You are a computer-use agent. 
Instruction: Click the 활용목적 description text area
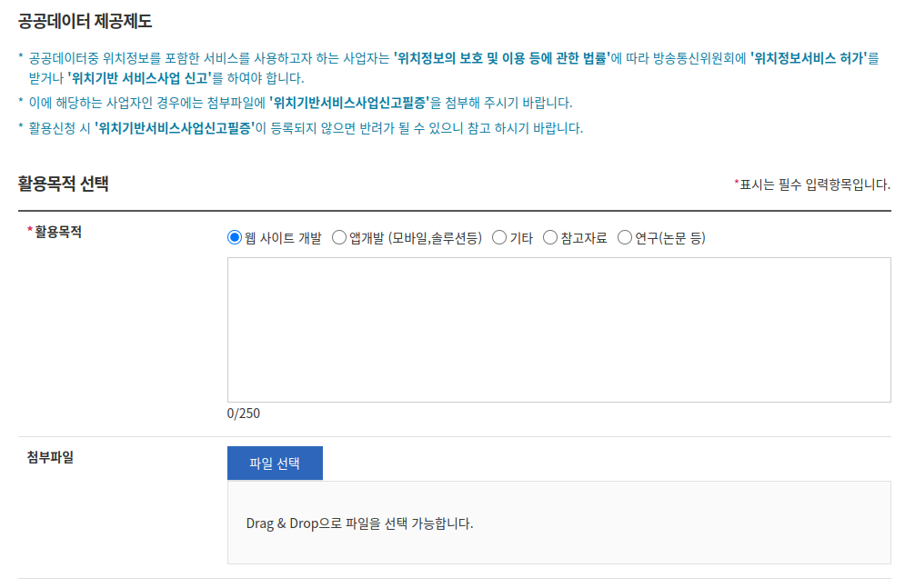click(558, 330)
